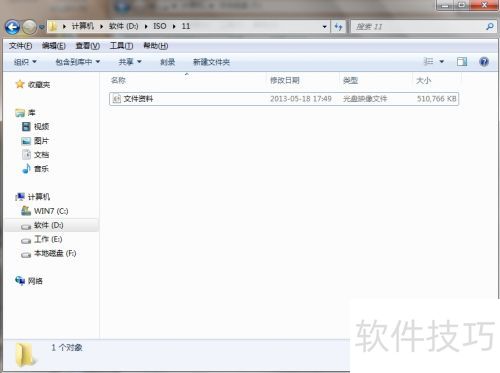
Task: Click the 计算机 monitor icon
Action: [20, 197]
